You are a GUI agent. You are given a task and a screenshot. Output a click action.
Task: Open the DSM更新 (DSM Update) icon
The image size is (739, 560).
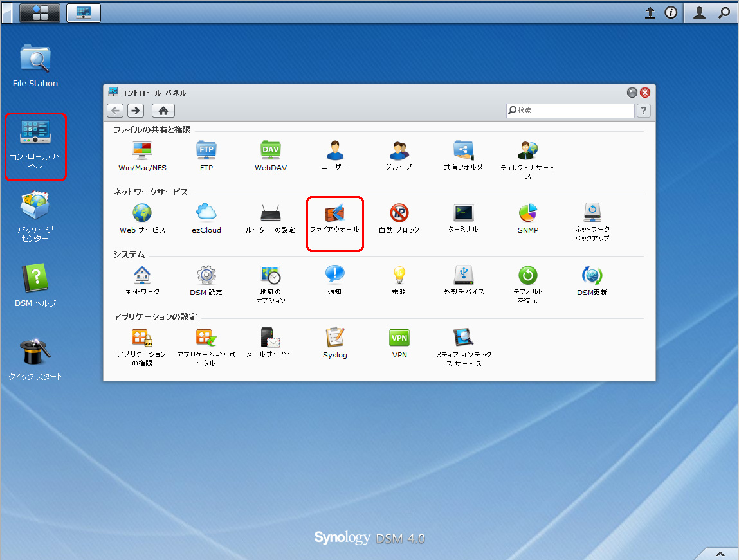[x=592, y=276]
